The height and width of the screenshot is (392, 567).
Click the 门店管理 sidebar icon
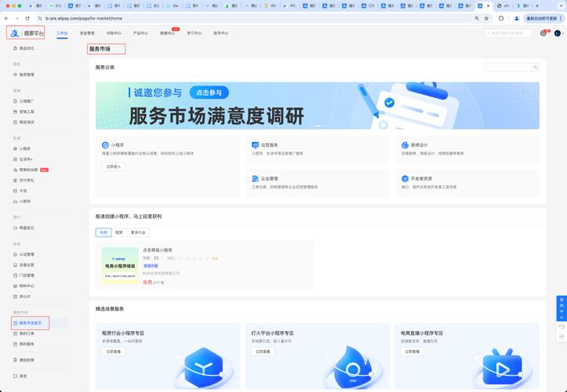click(15, 275)
